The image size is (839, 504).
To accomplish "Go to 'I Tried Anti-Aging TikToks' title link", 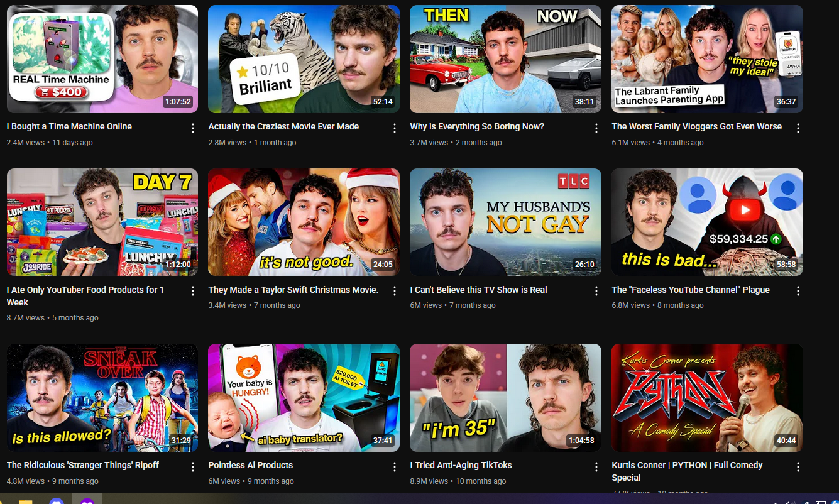I will click(x=461, y=465).
